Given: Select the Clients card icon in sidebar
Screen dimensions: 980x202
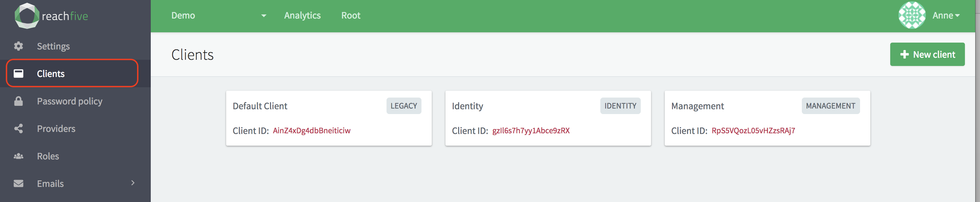Looking at the screenshot, I should pyautogui.click(x=18, y=73).
